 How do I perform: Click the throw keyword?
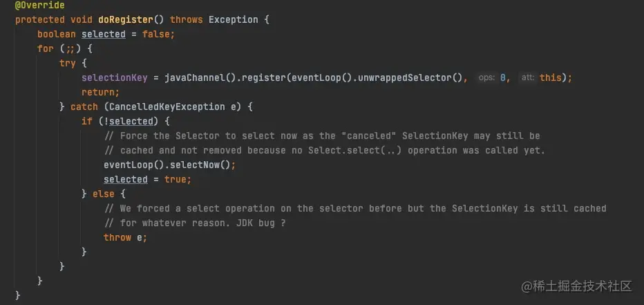(x=117, y=237)
